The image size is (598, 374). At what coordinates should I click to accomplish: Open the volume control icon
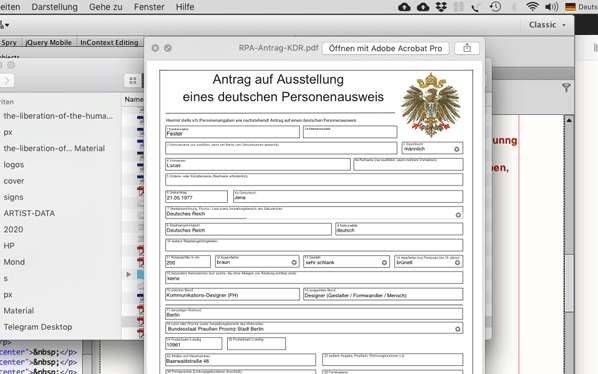click(551, 7)
